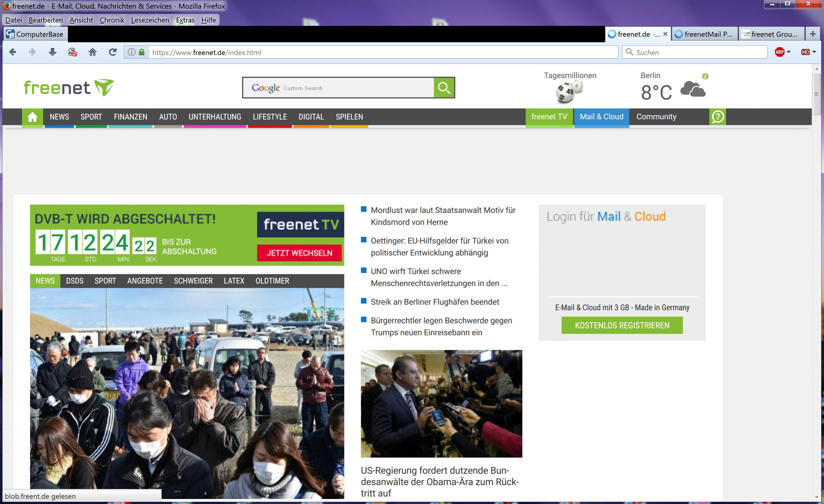The height and width of the screenshot is (504, 824).
Task: Open the HD extension dropdown arrow
Action: tap(814, 52)
